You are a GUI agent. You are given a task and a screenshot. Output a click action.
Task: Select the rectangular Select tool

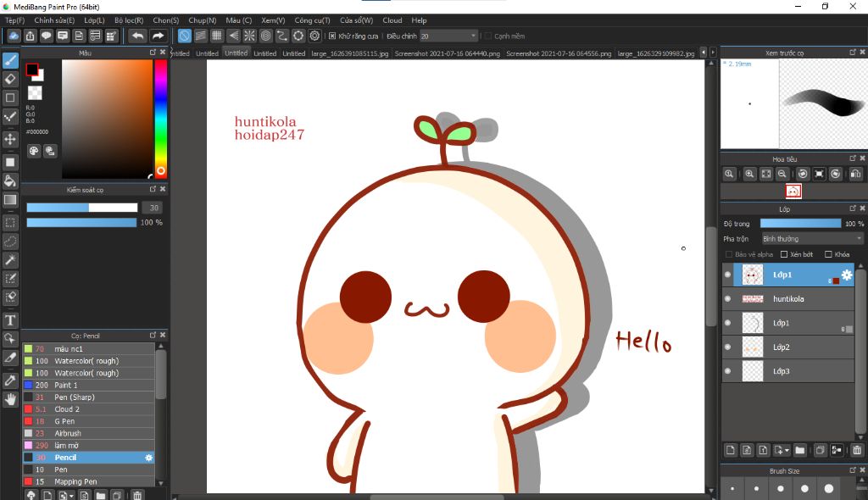coord(10,223)
